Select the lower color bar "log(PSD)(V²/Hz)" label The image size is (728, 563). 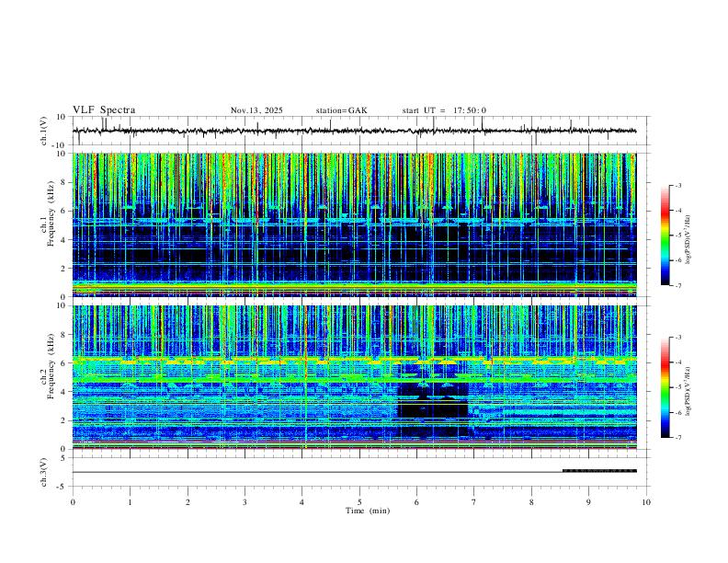[x=688, y=391]
